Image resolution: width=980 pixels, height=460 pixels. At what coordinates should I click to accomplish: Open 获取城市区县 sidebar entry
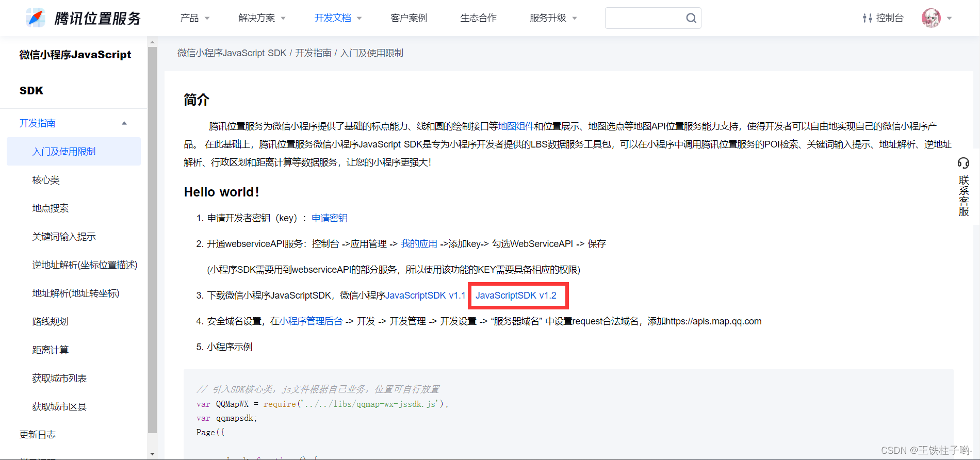point(59,407)
